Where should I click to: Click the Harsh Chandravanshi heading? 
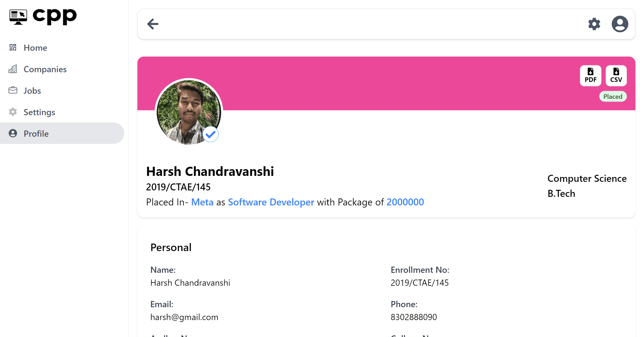pos(210,171)
